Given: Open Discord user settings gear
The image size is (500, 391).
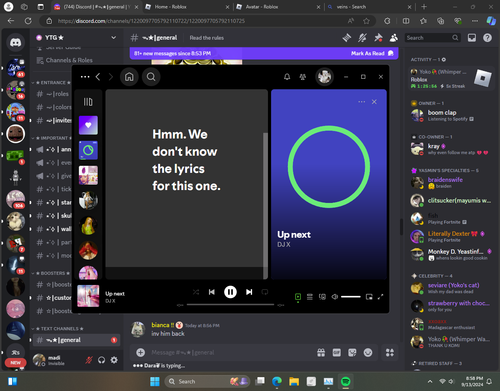Looking at the screenshot, I should [x=114, y=360].
